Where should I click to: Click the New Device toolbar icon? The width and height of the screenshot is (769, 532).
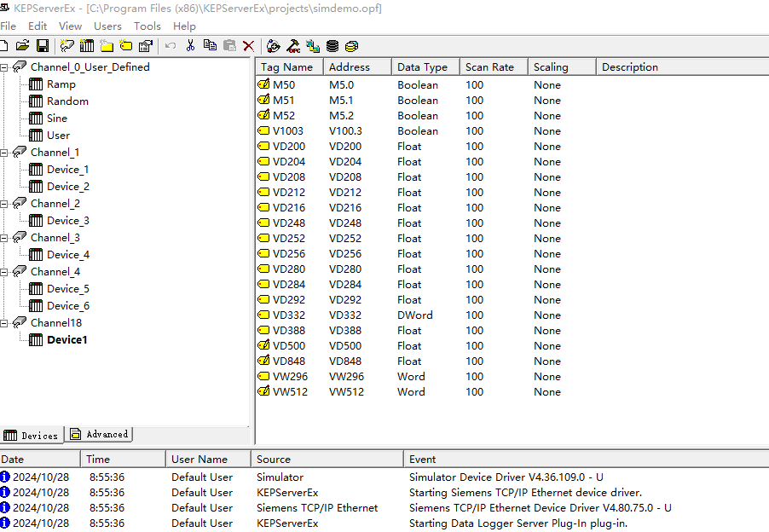point(86,46)
